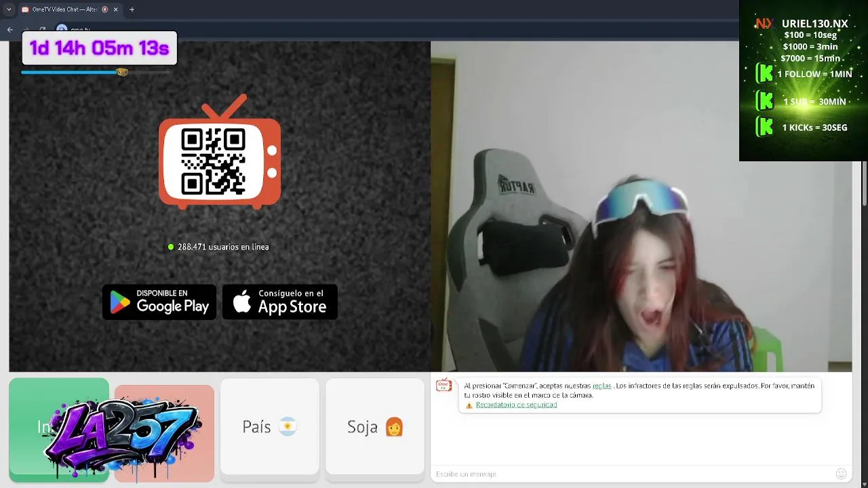Click the "$7000 = 15min" text
868x488 pixels.
point(810,58)
